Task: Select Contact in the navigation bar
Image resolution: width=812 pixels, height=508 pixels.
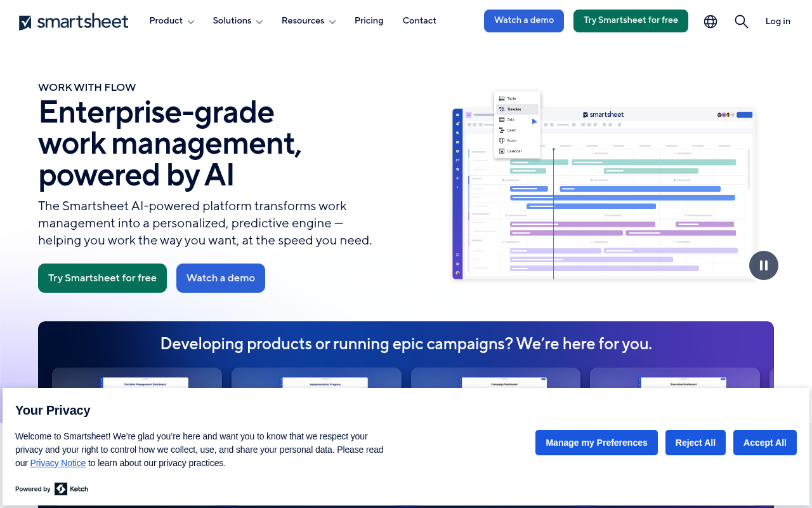Action: click(x=419, y=20)
